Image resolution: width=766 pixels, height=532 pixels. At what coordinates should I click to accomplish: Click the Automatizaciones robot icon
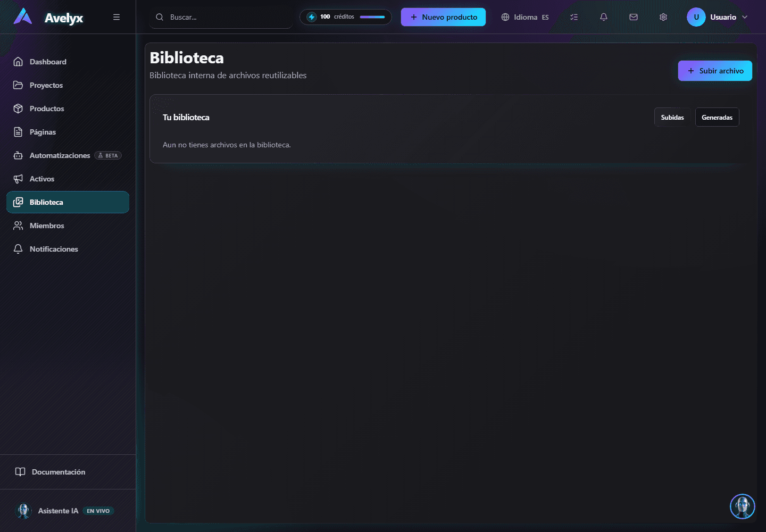[x=18, y=155]
